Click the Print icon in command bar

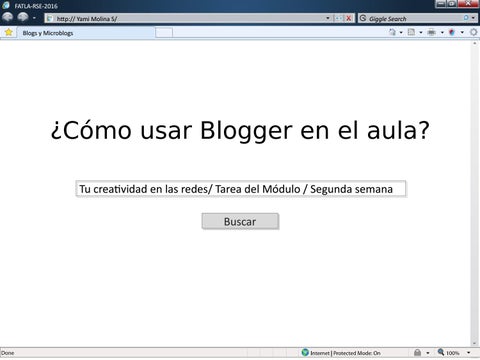click(x=431, y=32)
